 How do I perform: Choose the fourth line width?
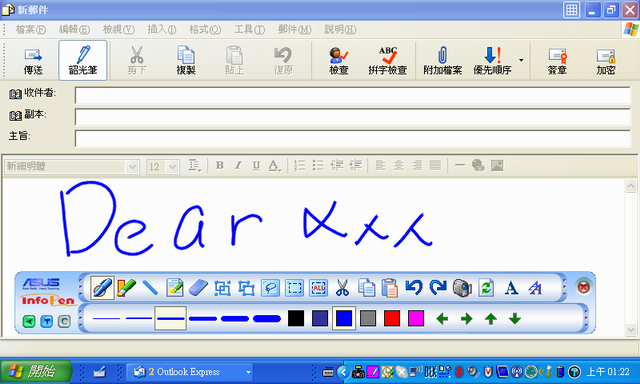[203, 318]
